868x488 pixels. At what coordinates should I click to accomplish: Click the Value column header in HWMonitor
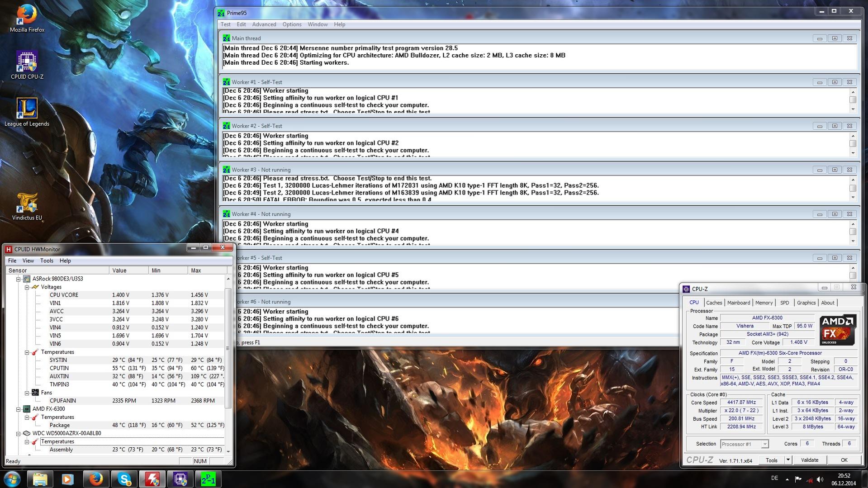pos(128,270)
